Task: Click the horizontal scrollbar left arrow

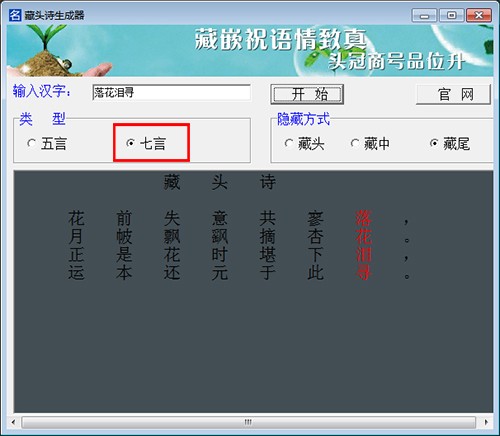Action: click(13, 422)
